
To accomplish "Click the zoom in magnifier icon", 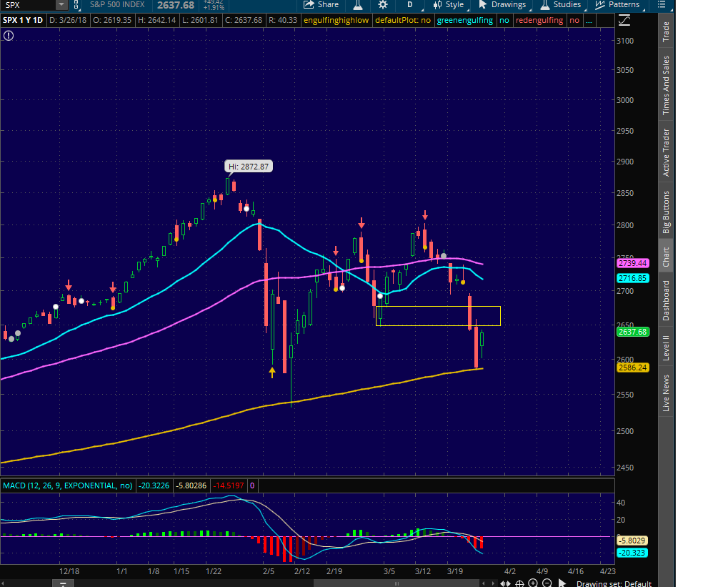I will pos(533,583).
